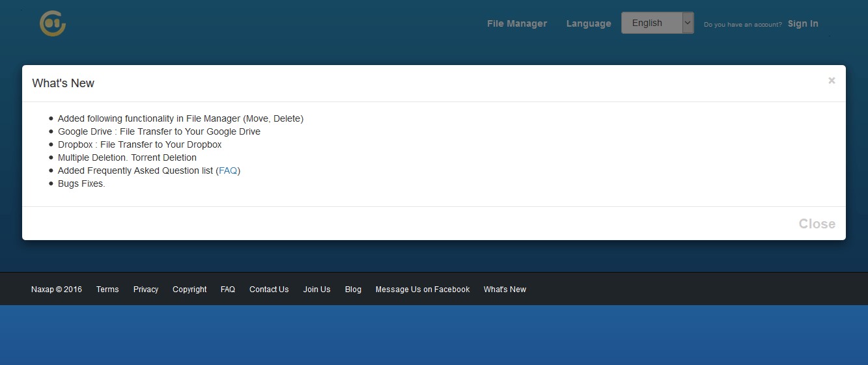Click the Sign In link
This screenshot has height=365, width=868.
(802, 23)
